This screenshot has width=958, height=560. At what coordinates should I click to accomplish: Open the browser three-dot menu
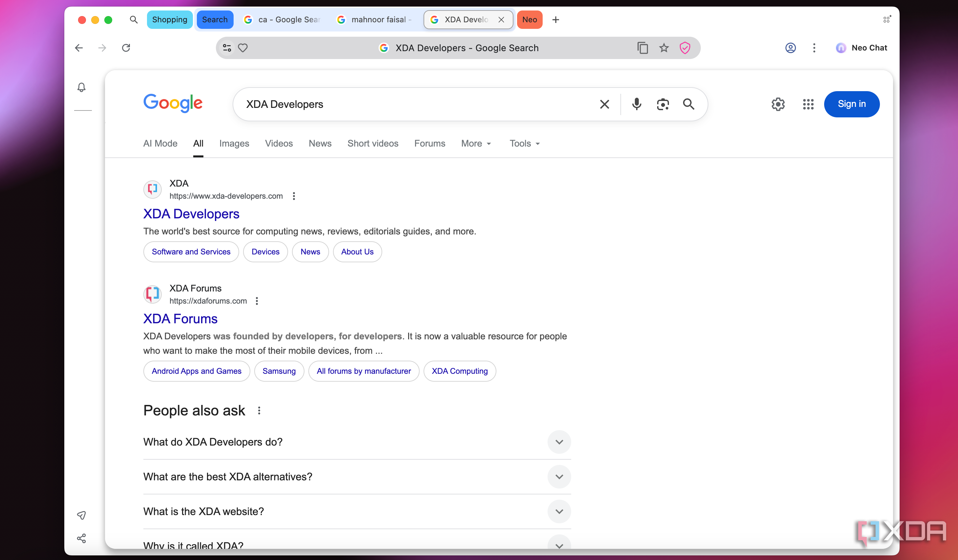click(814, 48)
